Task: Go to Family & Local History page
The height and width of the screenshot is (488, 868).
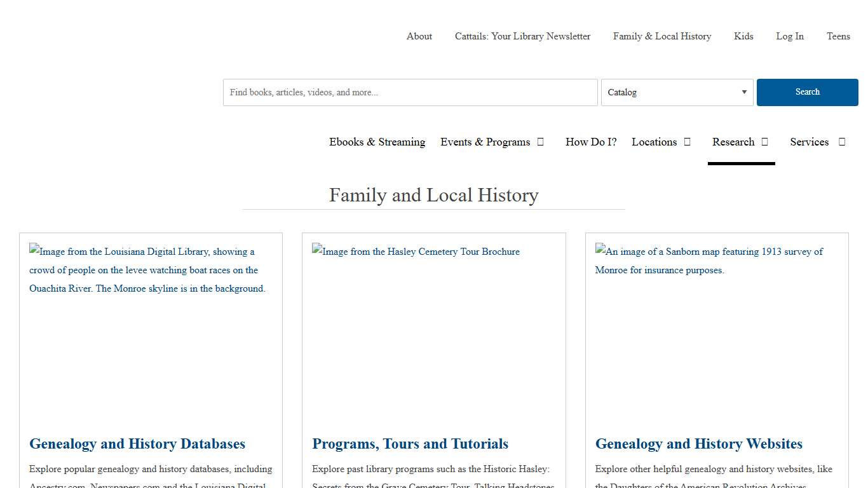Action: click(662, 36)
